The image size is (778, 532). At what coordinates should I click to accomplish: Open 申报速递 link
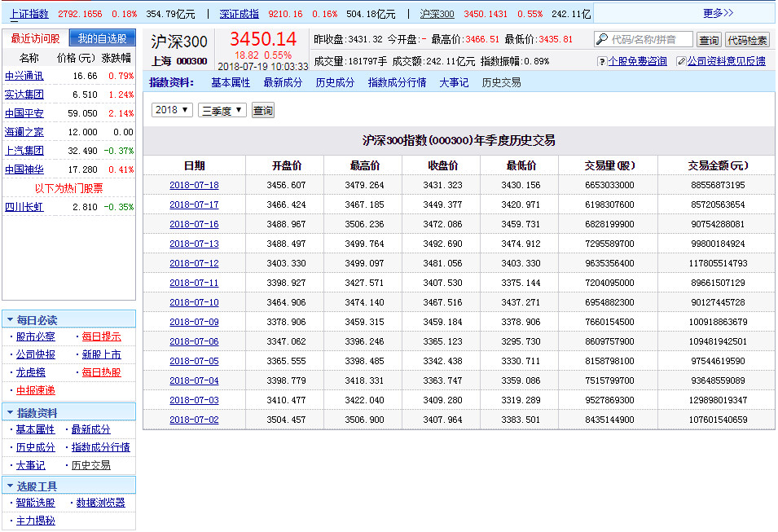click(35, 390)
